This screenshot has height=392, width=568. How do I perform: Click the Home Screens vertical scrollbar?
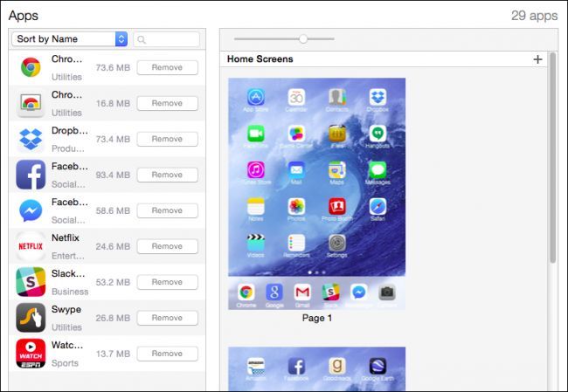(x=552, y=158)
